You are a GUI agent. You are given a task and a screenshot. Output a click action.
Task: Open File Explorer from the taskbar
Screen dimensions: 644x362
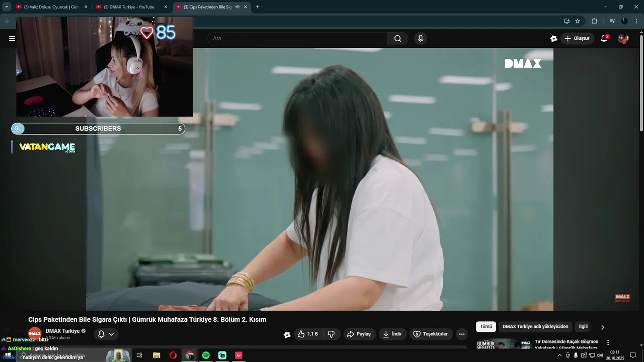pos(156,355)
